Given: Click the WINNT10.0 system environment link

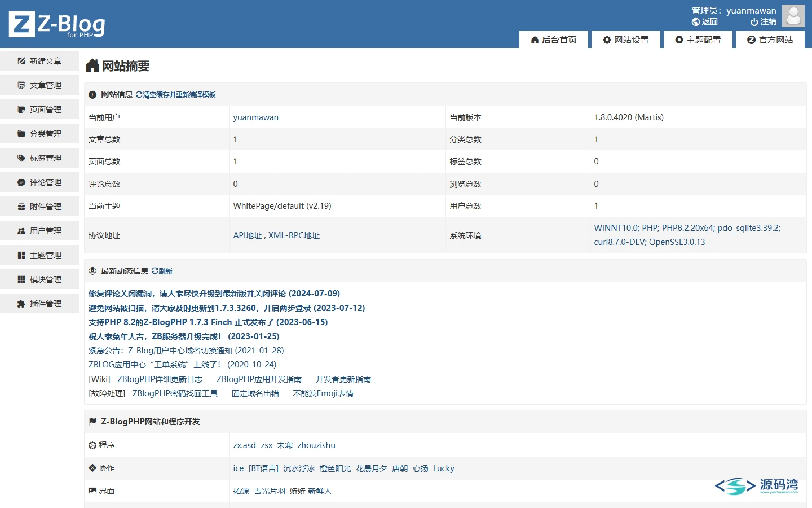Looking at the screenshot, I should click(x=687, y=235).
